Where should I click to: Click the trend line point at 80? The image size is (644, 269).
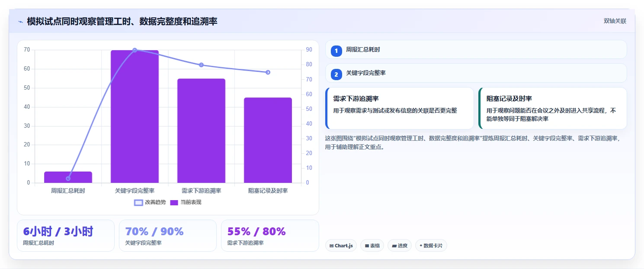tap(201, 65)
